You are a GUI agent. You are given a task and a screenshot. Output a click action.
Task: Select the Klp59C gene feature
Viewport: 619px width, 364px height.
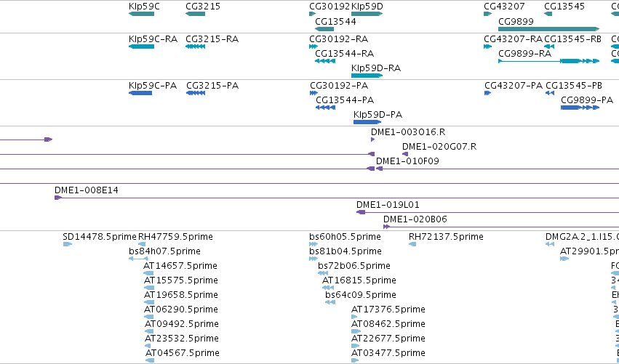tap(141, 15)
